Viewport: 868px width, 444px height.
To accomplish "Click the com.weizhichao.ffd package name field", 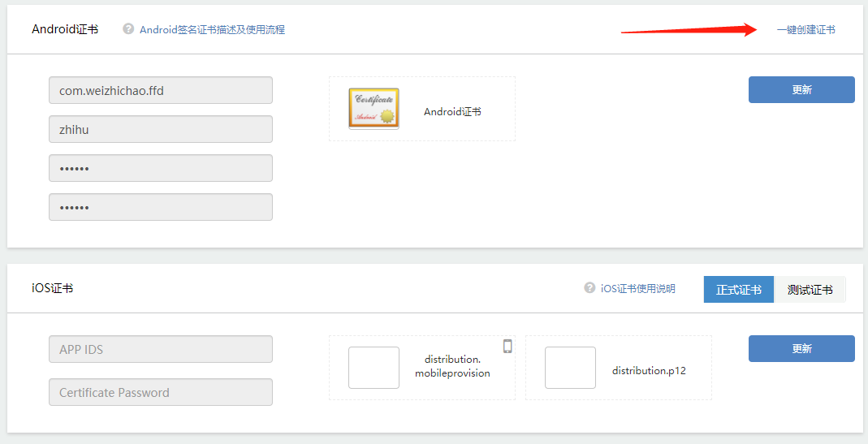I will [161, 90].
